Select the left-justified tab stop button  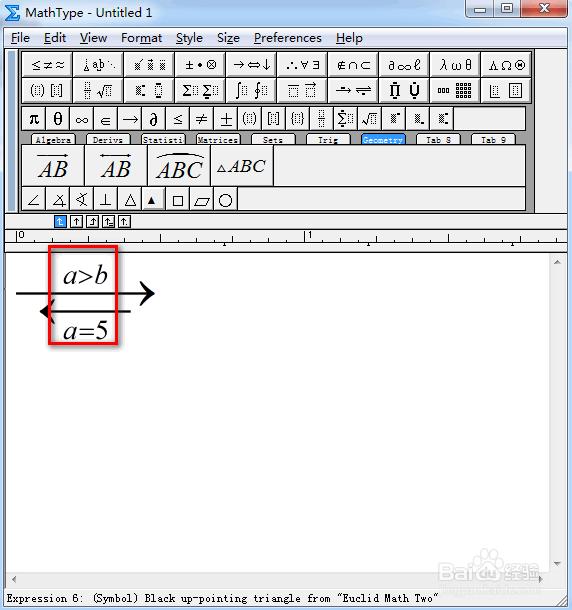(60, 222)
